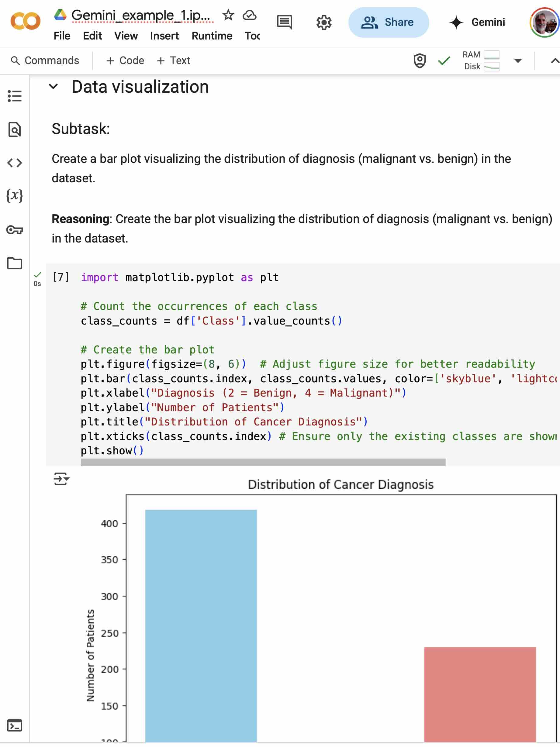Star the Gemini_example_1 notebook

(x=228, y=15)
